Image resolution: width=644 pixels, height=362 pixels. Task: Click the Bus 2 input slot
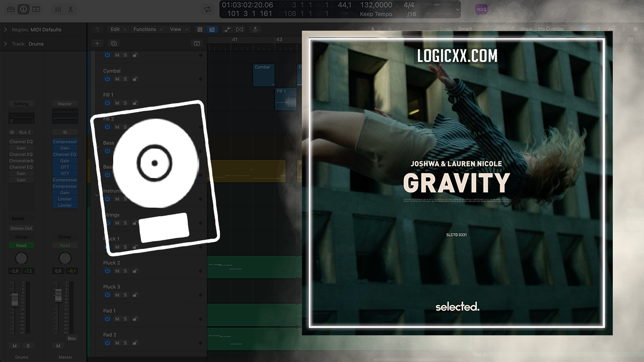25,132
